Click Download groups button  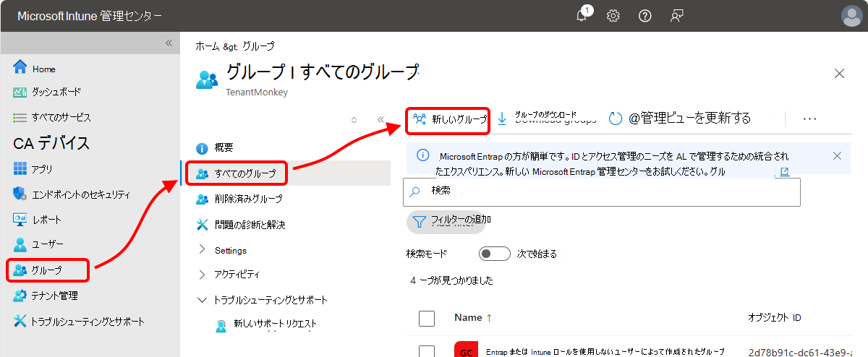(546, 119)
